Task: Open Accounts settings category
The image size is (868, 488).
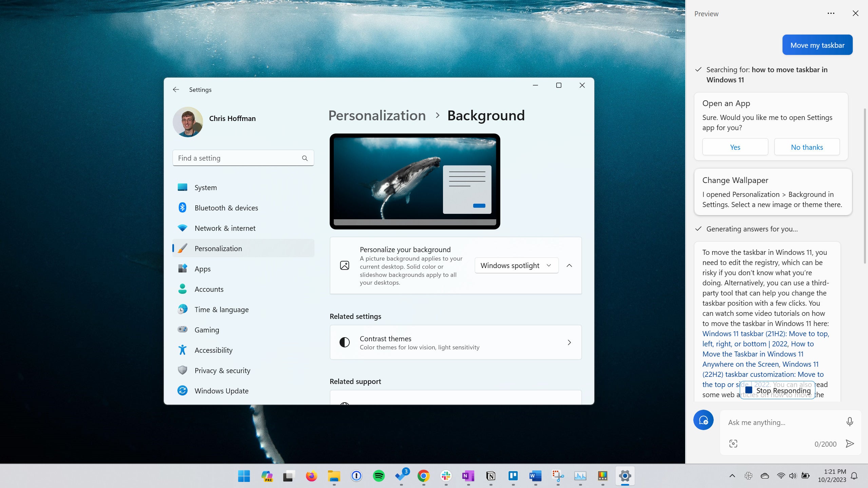Action: 243,289
